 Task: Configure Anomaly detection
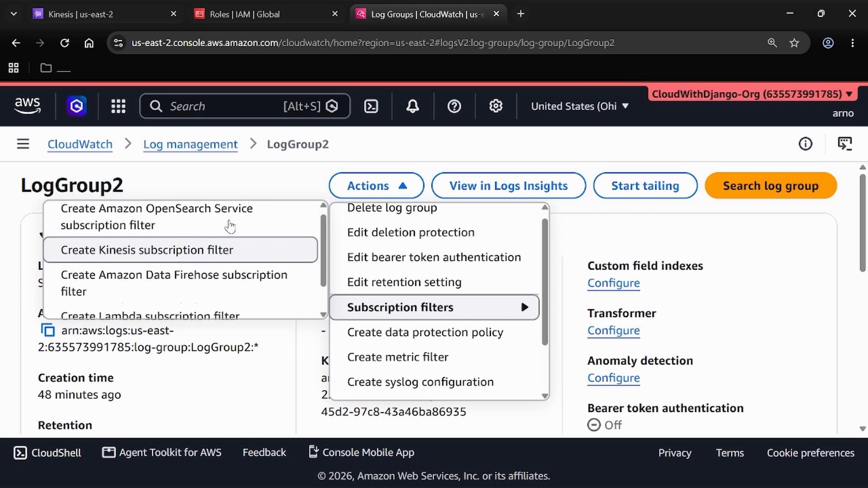pos(613,378)
